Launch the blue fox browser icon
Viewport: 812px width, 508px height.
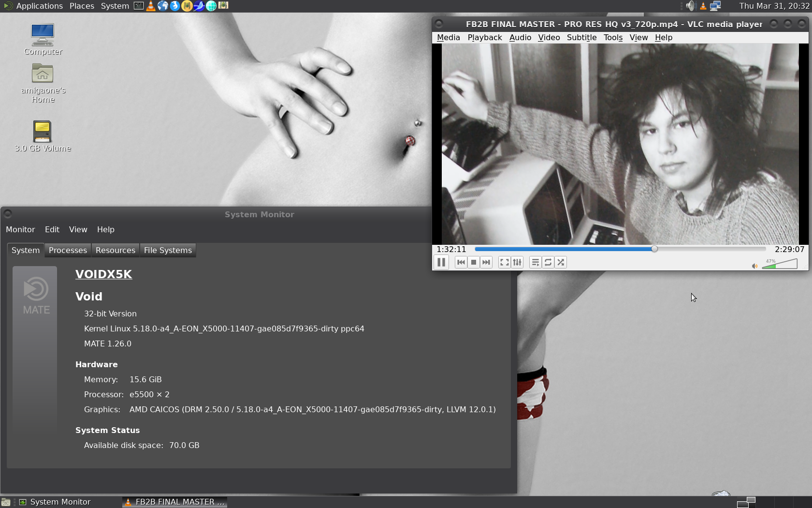point(175,6)
